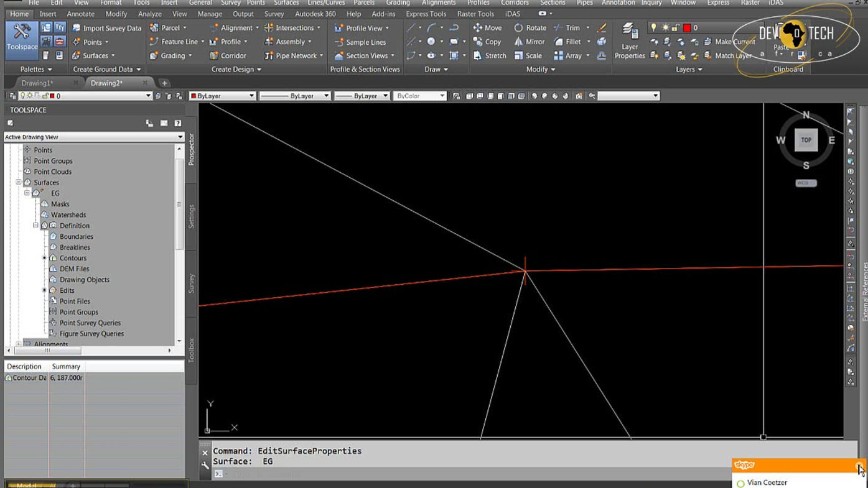Open the Points ribbon dropdown
The height and width of the screenshot is (488, 868).
tap(91, 42)
